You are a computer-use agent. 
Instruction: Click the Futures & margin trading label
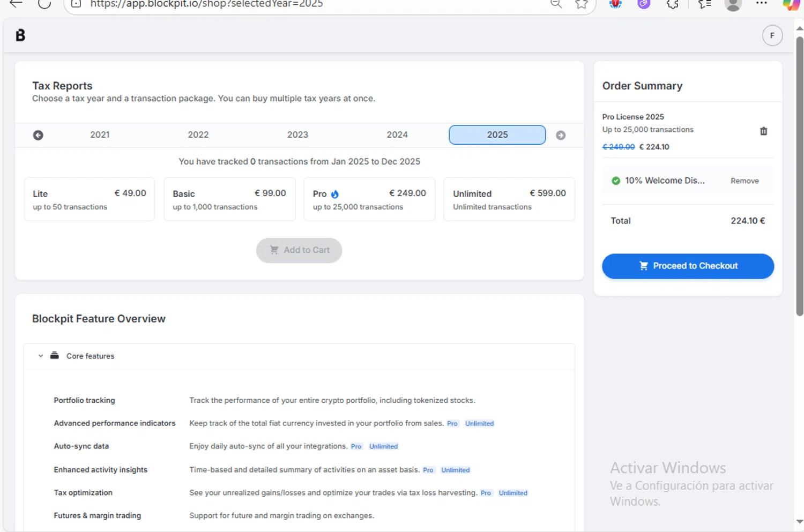(x=97, y=516)
